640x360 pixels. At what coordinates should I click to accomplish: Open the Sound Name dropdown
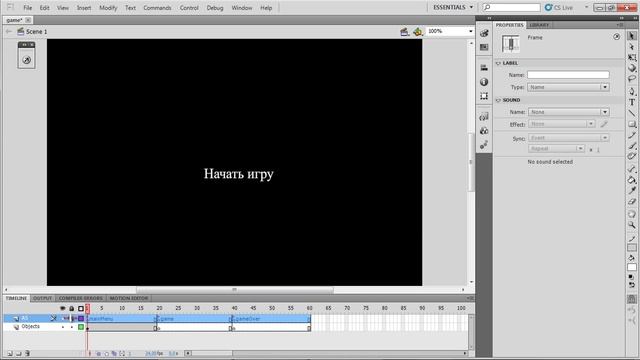tap(568, 112)
